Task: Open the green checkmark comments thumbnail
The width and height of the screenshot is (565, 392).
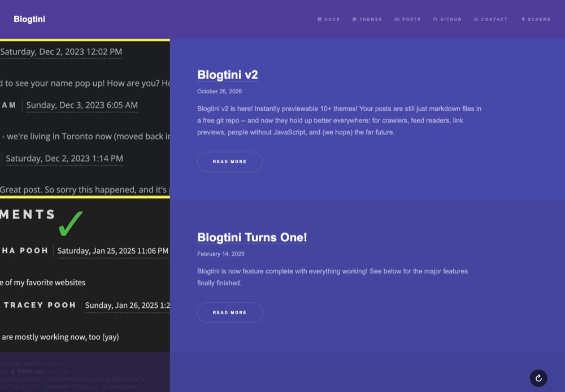Action: tap(85, 276)
